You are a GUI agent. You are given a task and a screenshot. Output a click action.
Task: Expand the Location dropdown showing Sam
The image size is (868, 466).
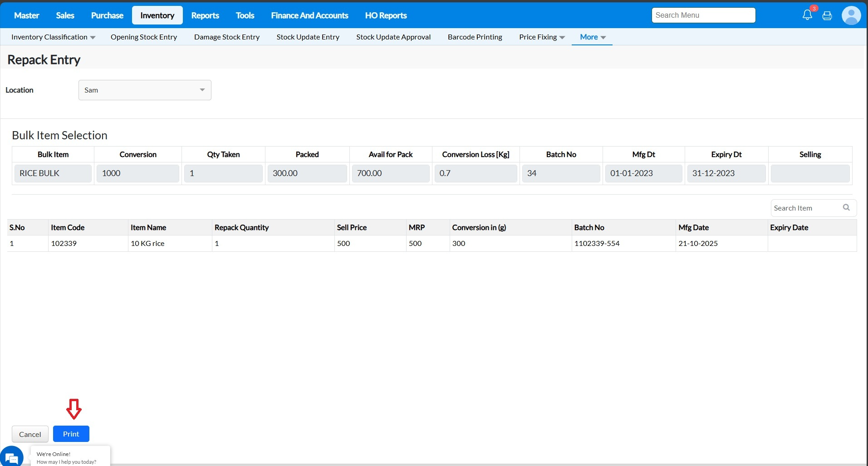tap(145, 90)
